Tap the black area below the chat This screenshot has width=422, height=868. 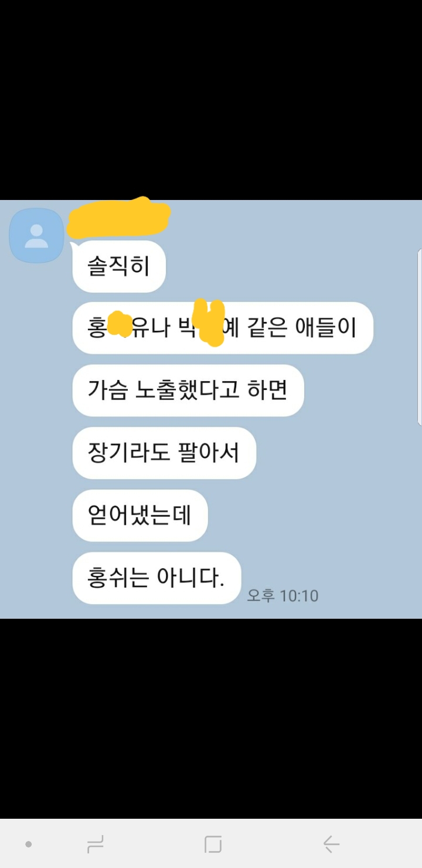point(211,718)
